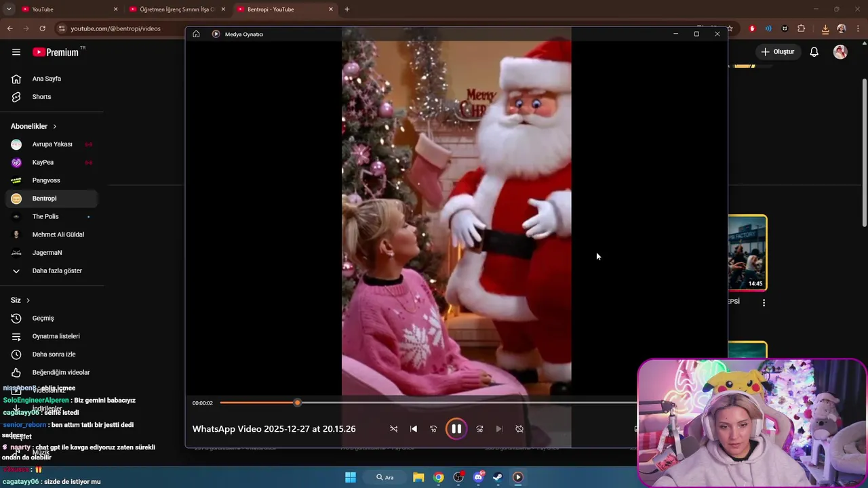Reload the current page
The image size is (868, 488).
(42, 28)
